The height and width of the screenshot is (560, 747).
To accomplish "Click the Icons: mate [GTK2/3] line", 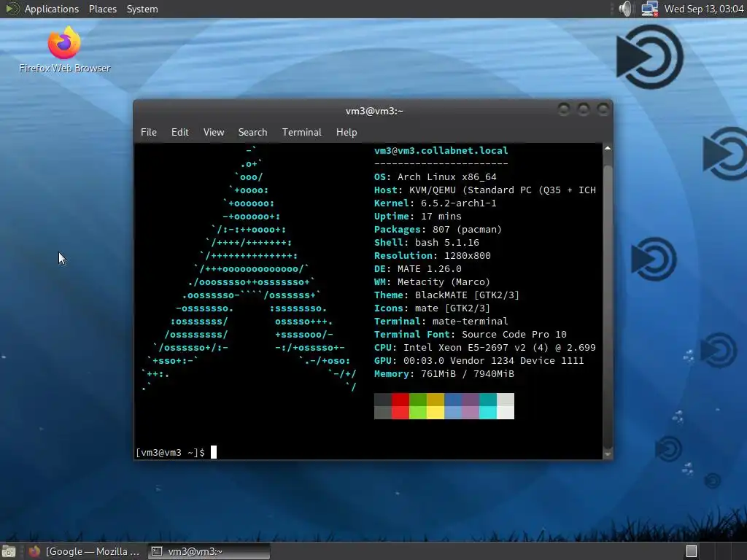I will pyautogui.click(x=432, y=308).
